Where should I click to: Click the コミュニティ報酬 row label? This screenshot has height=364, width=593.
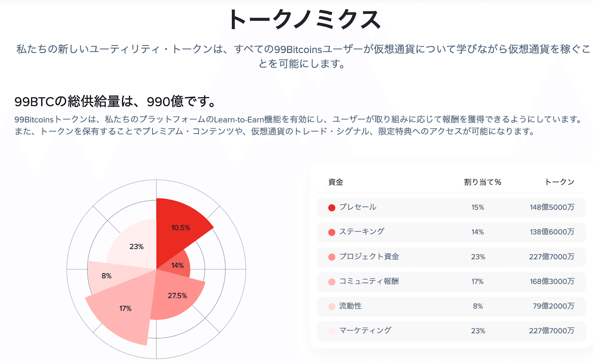tap(369, 281)
